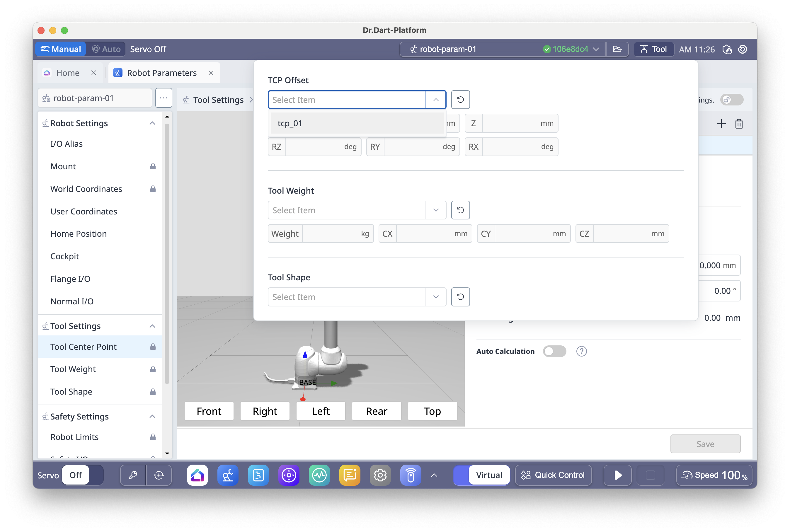Collapse the Safety Settings section

pos(152,416)
